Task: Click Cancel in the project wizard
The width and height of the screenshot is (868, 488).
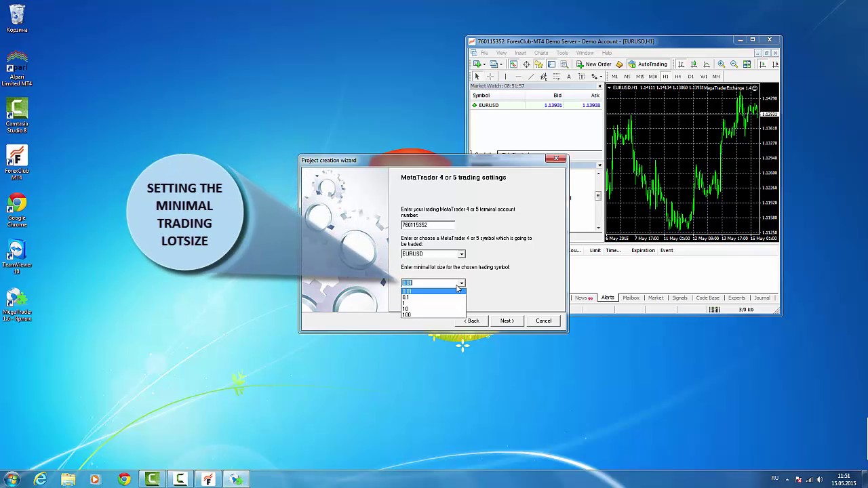Action: pos(544,321)
